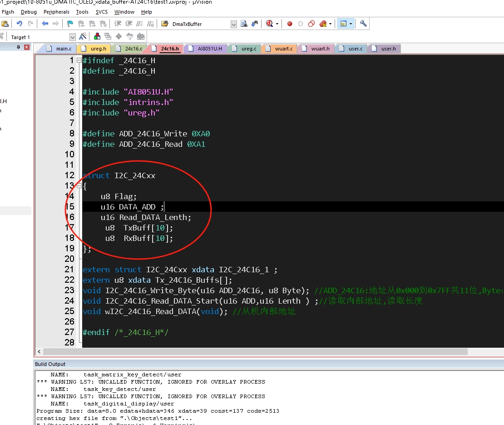The image size is (504, 425).
Task: Open the Peripherals menu
Action: click(56, 12)
